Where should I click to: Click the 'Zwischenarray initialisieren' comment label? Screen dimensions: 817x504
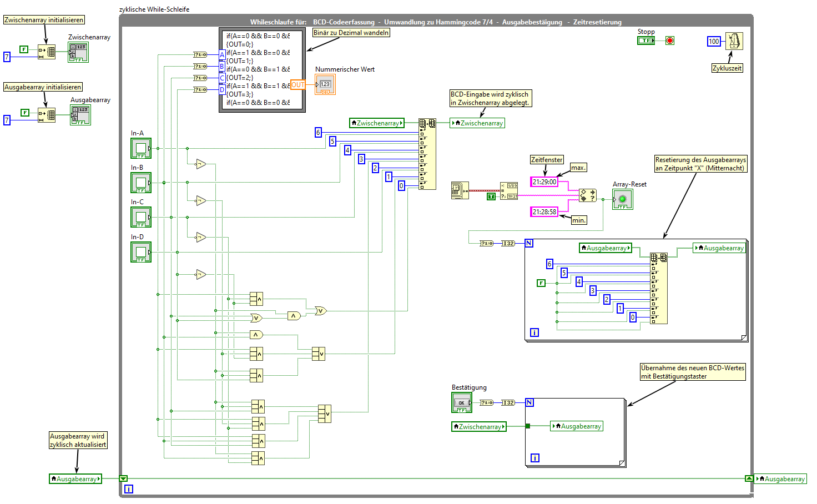tap(44, 20)
